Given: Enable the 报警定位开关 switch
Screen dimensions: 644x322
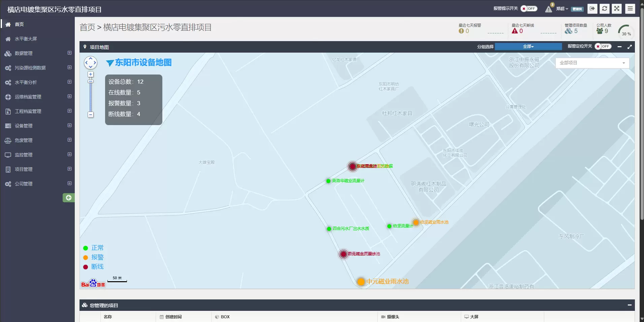Looking at the screenshot, I should (x=603, y=46).
